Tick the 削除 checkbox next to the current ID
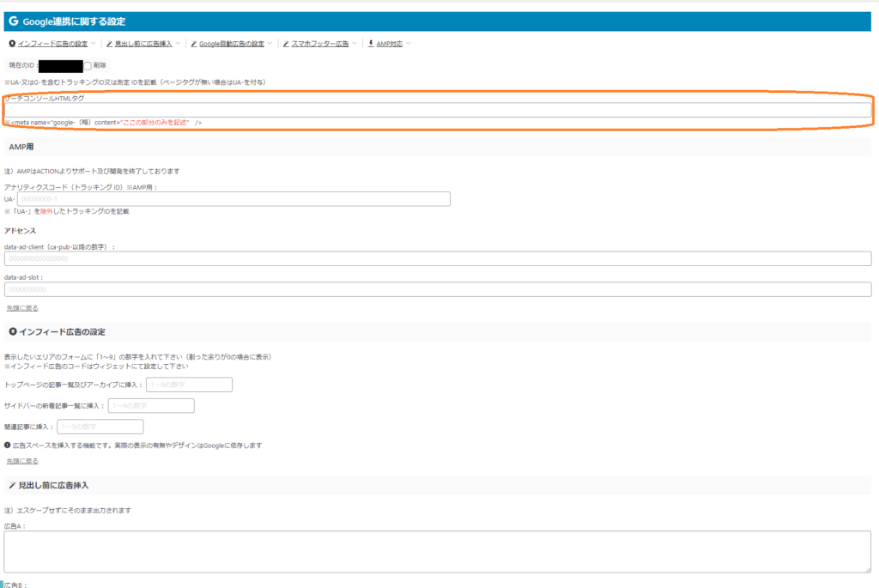 click(88, 65)
